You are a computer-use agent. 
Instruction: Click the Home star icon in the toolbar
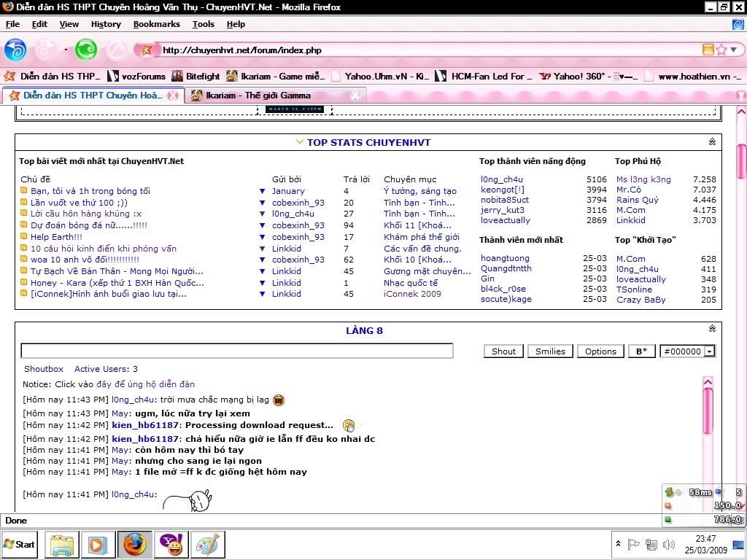click(x=146, y=50)
